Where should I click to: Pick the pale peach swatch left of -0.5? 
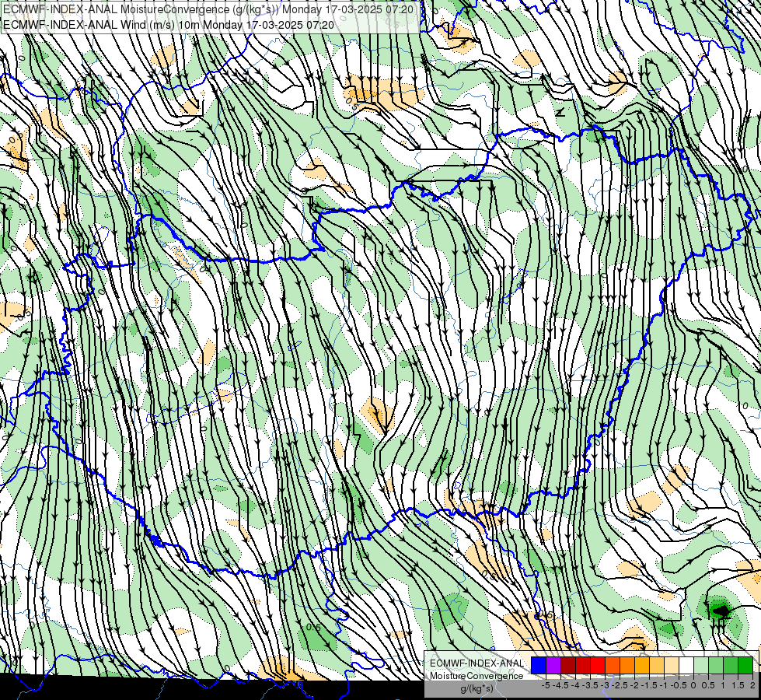click(672, 665)
